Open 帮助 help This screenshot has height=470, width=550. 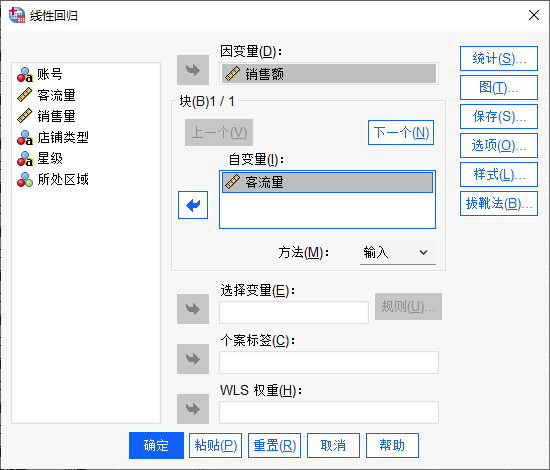point(392,445)
